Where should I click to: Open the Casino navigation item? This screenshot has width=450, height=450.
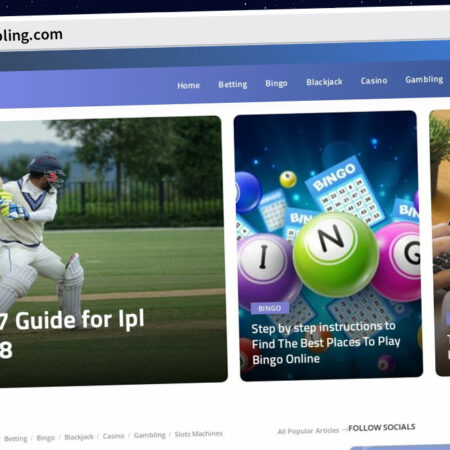(x=374, y=81)
